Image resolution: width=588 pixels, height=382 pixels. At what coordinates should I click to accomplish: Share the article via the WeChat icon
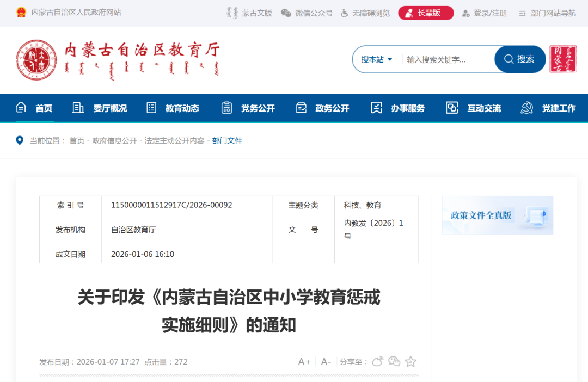[x=394, y=361]
